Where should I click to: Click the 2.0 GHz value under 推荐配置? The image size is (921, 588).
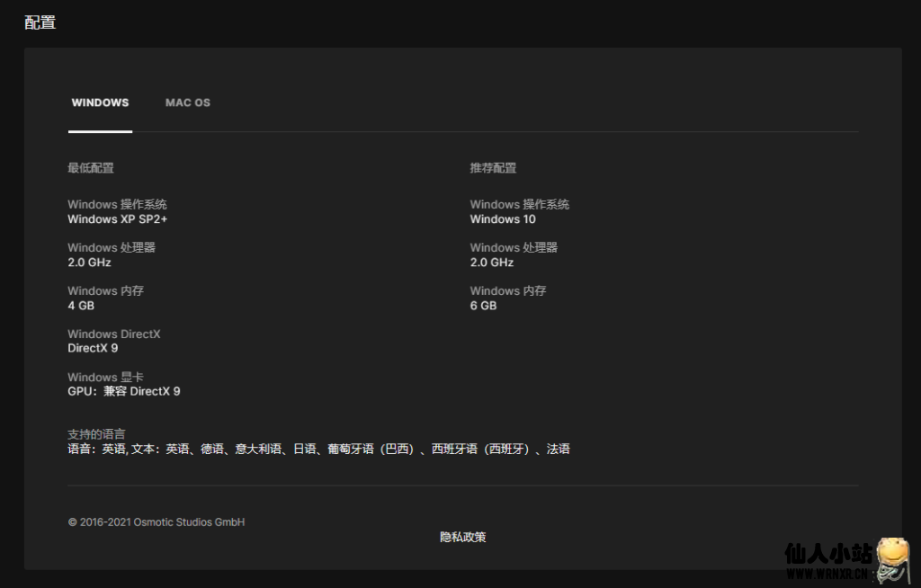pos(491,263)
